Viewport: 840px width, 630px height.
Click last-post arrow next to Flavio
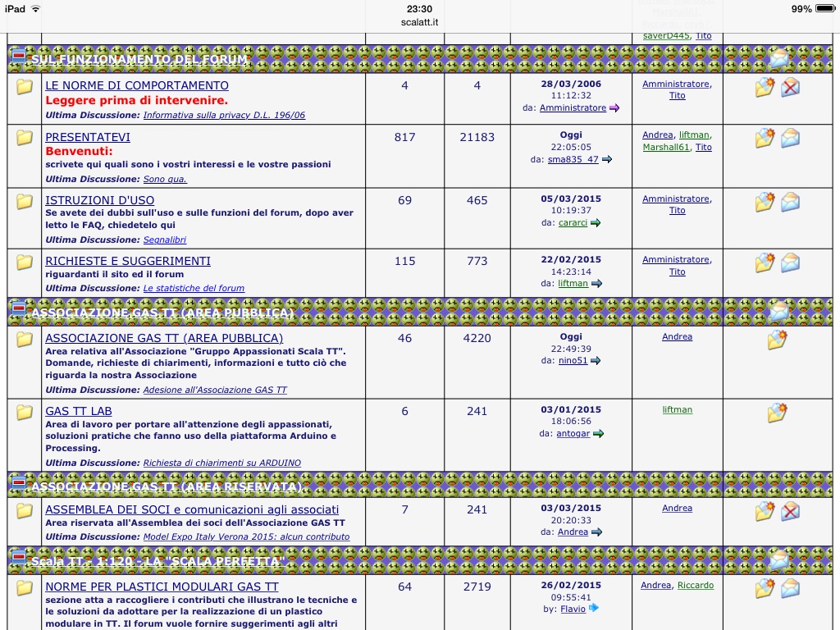click(x=594, y=608)
